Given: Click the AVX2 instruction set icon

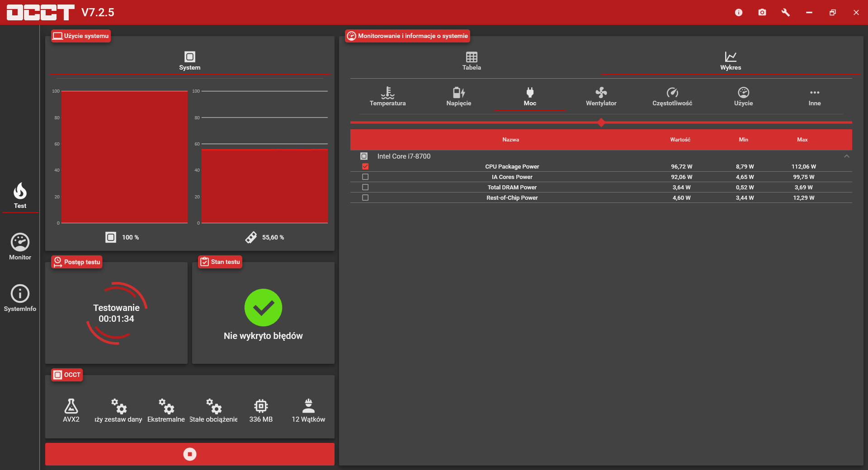Looking at the screenshot, I should (71, 406).
